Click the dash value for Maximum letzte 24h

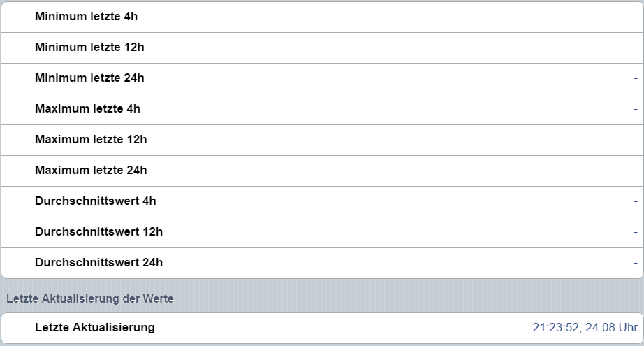[636, 171]
